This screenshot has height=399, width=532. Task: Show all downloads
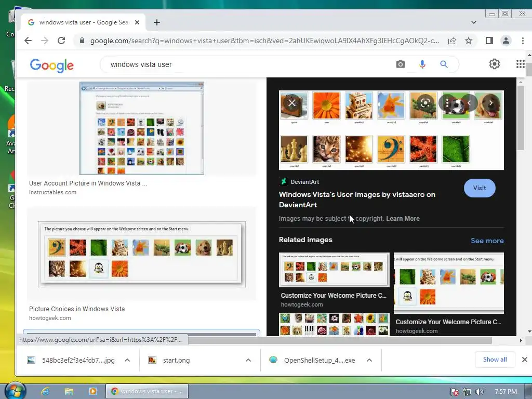point(495,360)
